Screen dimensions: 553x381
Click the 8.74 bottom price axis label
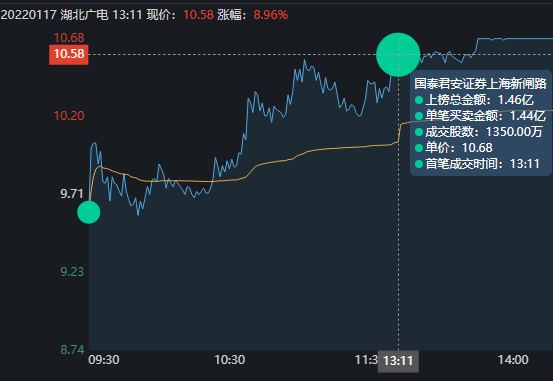tap(72, 350)
